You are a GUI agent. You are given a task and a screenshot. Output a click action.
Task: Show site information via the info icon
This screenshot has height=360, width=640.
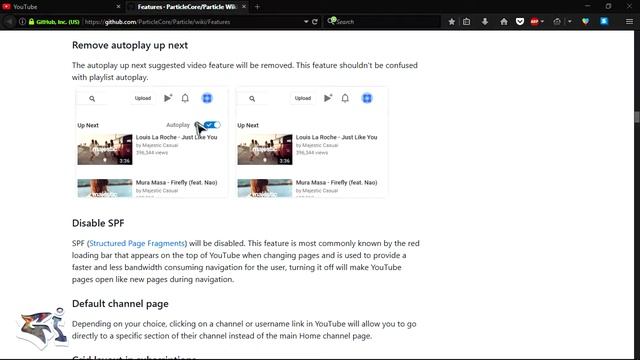point(22,22)
